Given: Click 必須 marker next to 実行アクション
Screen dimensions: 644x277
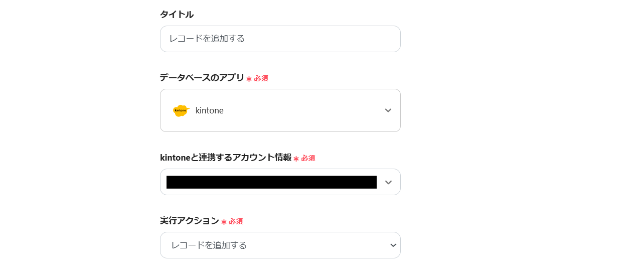Looking at the screenshot, I should (236, 221).
